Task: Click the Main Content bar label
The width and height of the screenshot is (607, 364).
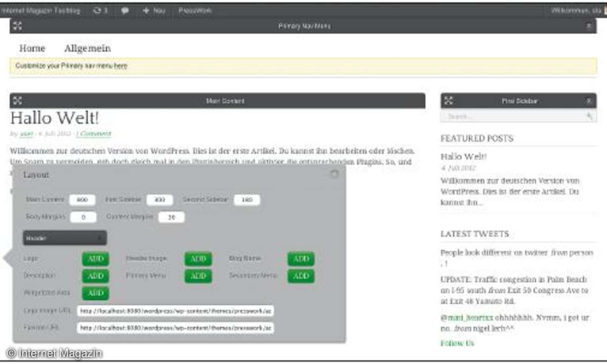Action: 225,101
